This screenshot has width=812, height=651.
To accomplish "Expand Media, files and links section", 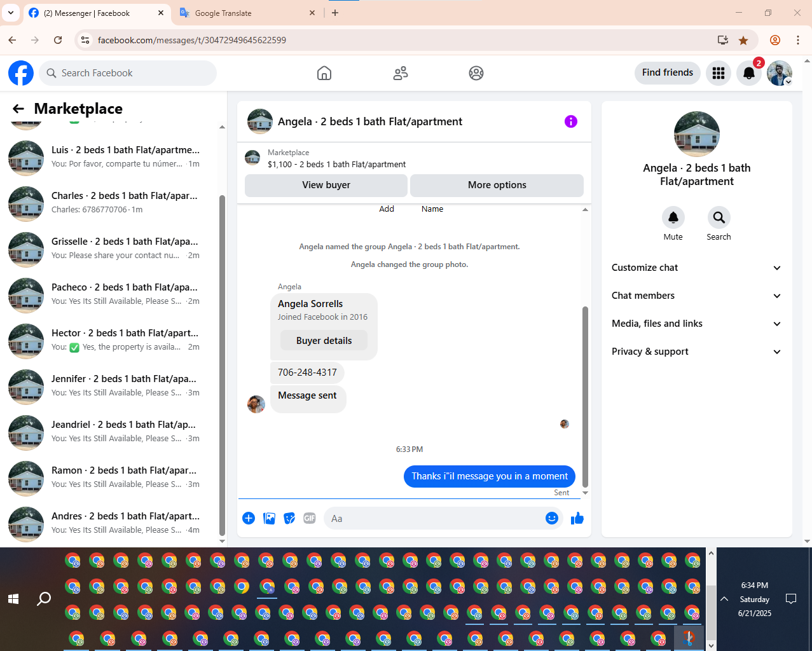I will (x=697, y=324).
